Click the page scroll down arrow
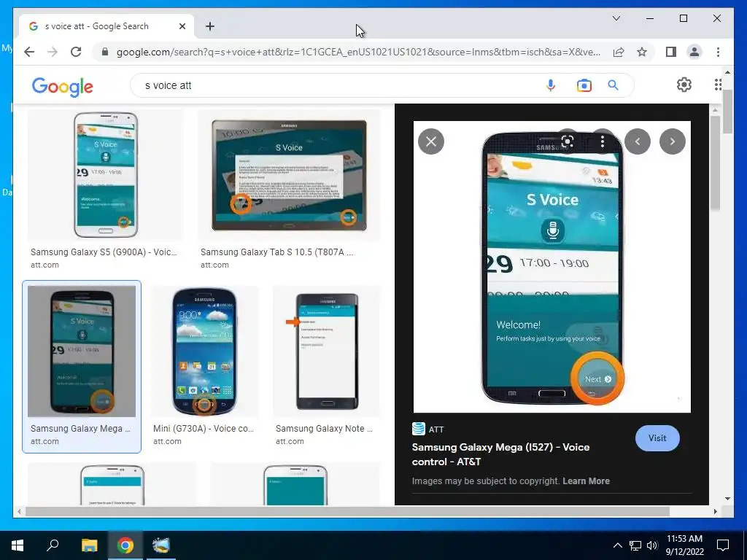This screenshot has width=747, height=560. [x=727, y=499]
